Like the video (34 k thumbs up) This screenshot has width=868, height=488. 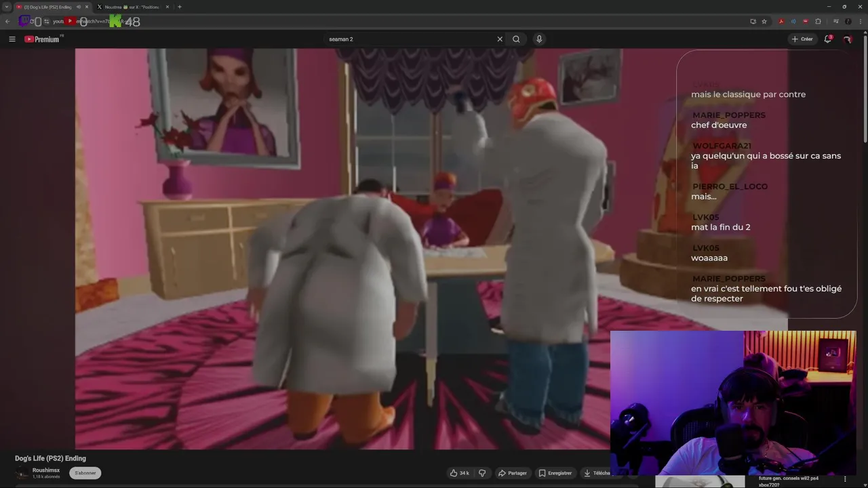[459, 473]
